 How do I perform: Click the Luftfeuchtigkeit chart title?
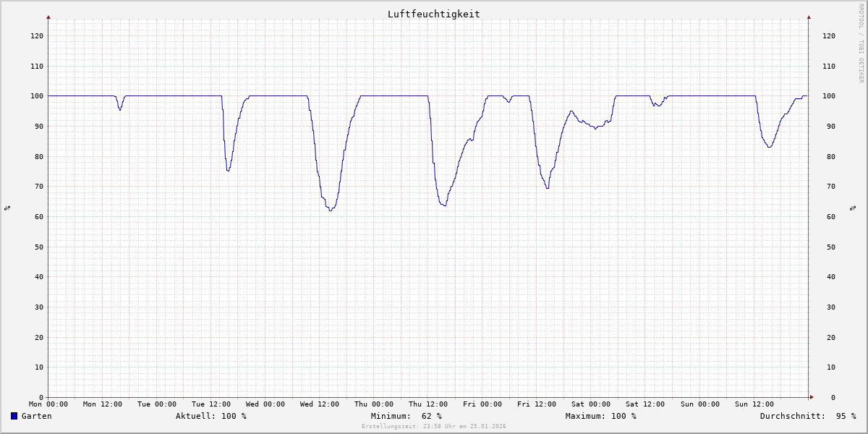[x=433, y=14]
